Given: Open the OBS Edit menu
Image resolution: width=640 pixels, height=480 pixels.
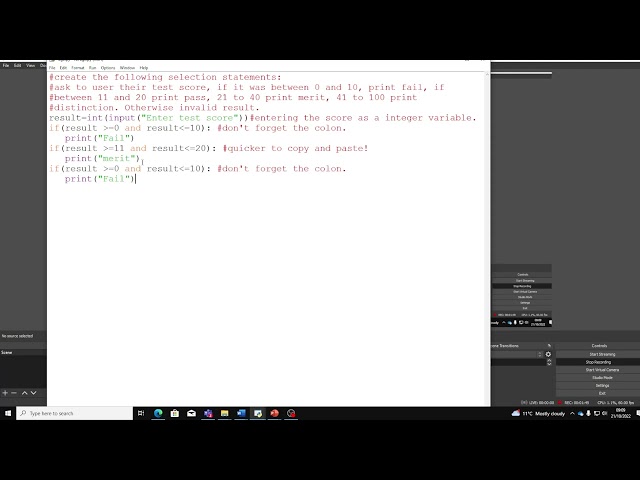Looking at the screenshot, I should pyautogui.click(x=18, y=65).
